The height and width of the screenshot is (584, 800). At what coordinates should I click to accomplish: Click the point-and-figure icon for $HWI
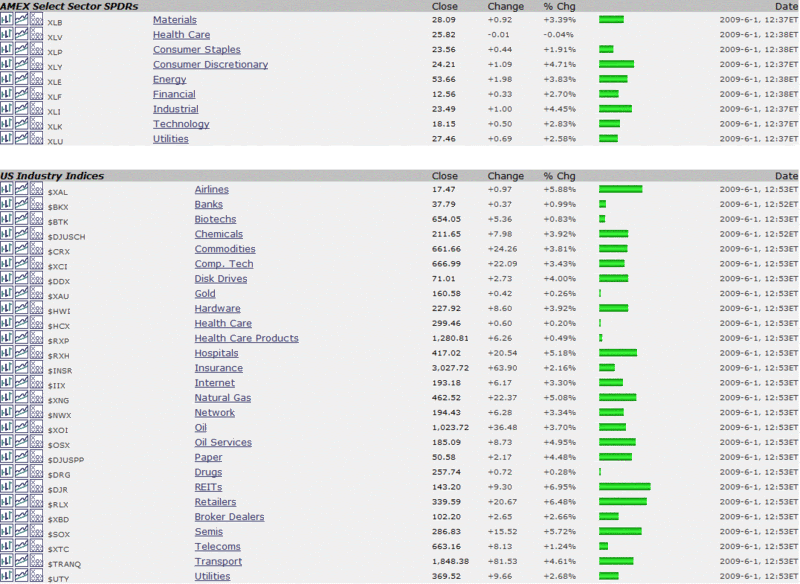pos(36,308)
